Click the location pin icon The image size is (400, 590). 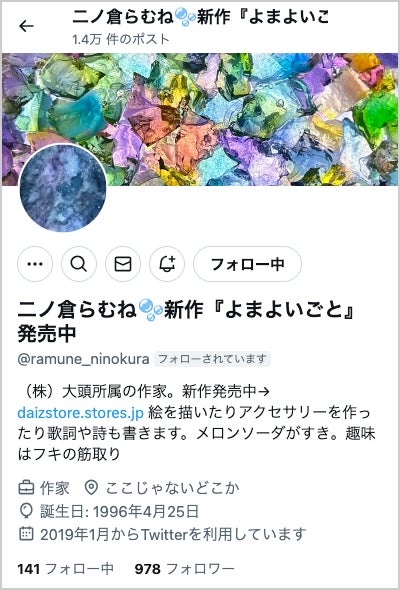pyautogui.click(x=91, y=488)
